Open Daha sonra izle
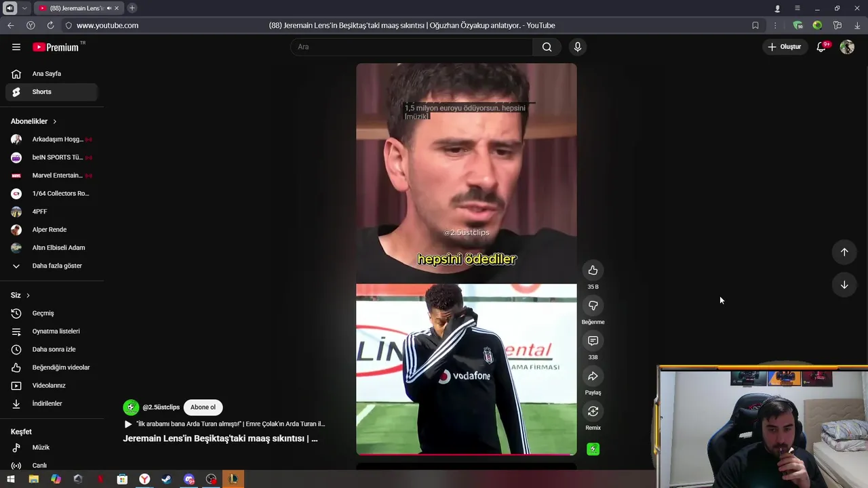Viewport: 868px width, 488px height. (x=51, y=349)
